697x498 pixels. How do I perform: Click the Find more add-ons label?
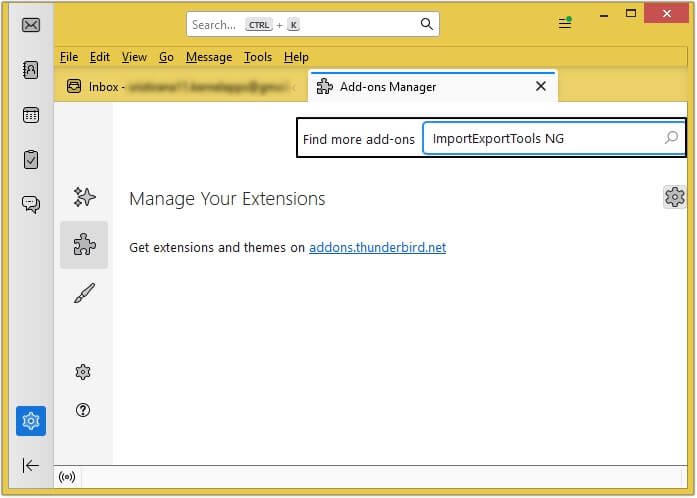[x=359, y=139]
